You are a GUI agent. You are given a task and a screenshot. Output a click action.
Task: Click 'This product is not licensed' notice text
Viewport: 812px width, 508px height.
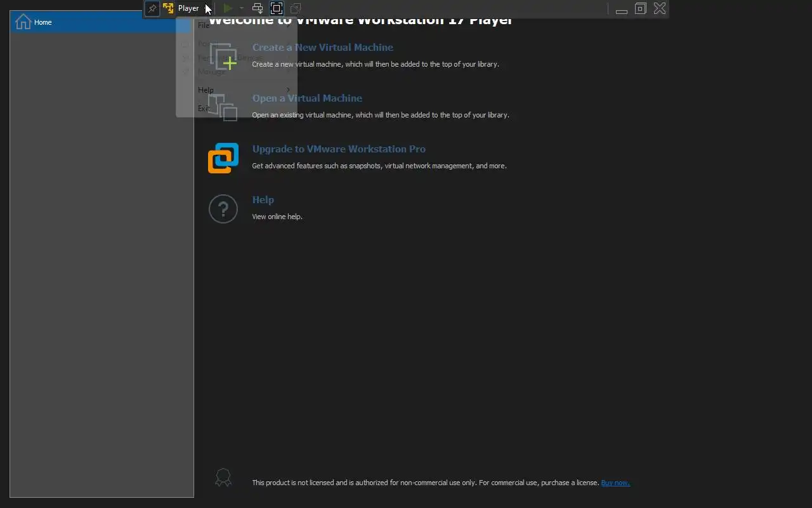tap(426, 483)
